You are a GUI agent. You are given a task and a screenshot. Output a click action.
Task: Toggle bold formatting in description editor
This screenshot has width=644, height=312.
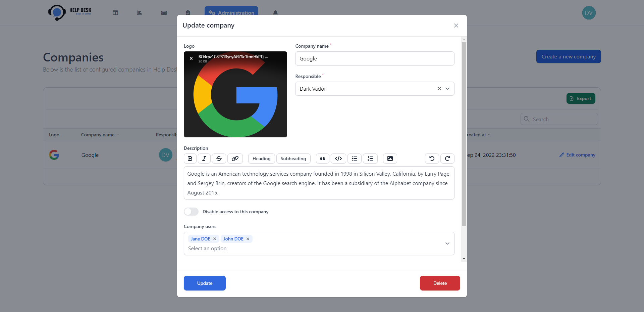pyautogui.click(x=190, y=159)
